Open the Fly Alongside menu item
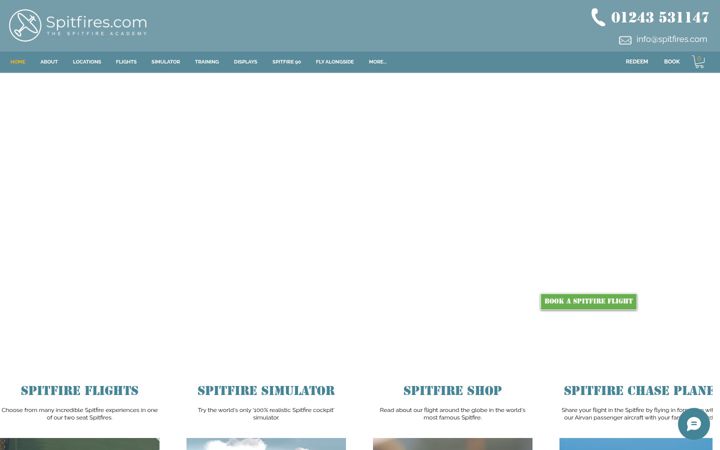 pyautogui.click(x=335, y=62)
